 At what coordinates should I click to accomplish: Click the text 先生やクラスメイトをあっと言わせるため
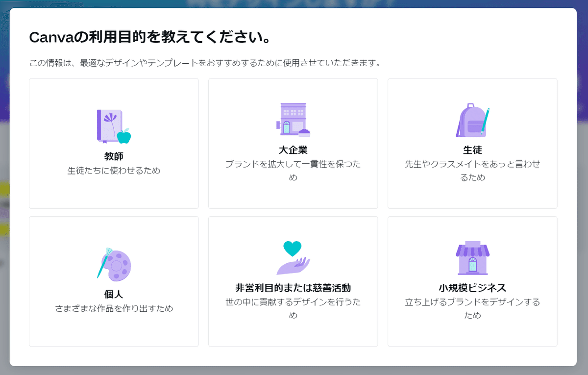pos(472,171)
